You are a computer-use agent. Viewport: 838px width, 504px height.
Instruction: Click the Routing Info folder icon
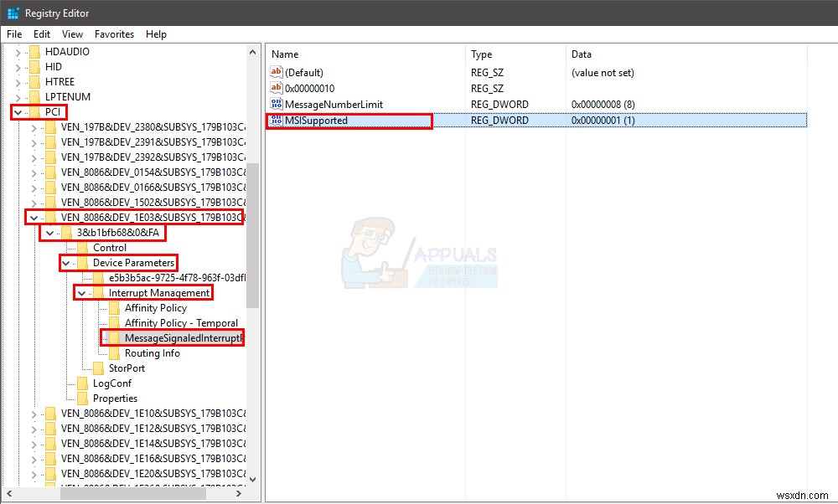click(114, 353)
